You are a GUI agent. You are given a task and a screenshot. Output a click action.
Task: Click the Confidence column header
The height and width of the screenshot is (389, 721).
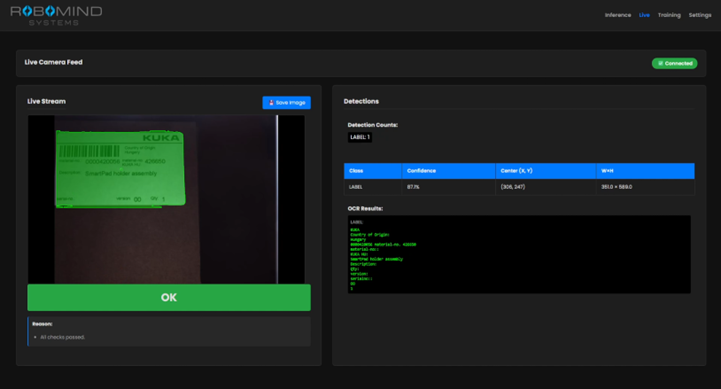pyautogui.click(x=448, y=171)
